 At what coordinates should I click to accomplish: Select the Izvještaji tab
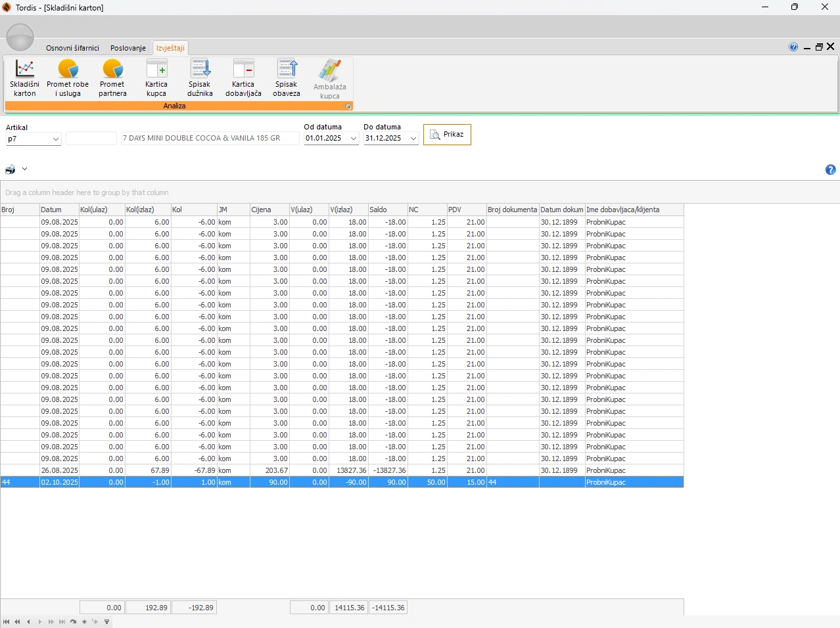tap(170, 48)
